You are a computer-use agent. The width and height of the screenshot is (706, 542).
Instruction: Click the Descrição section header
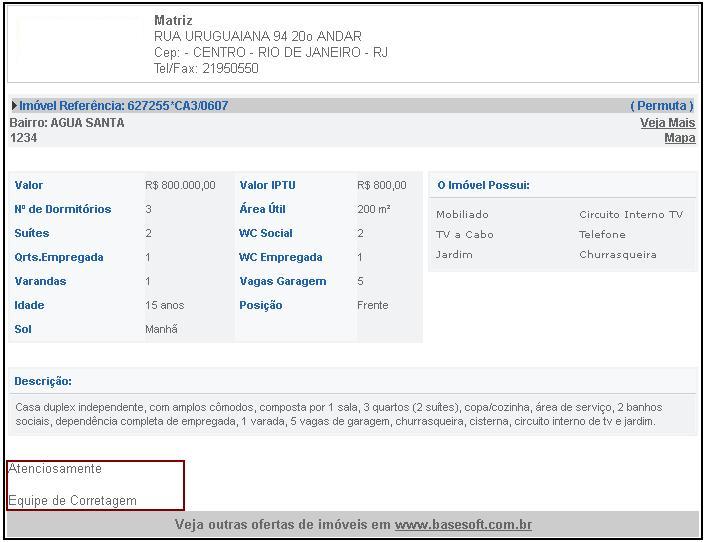tap(43, 381)
